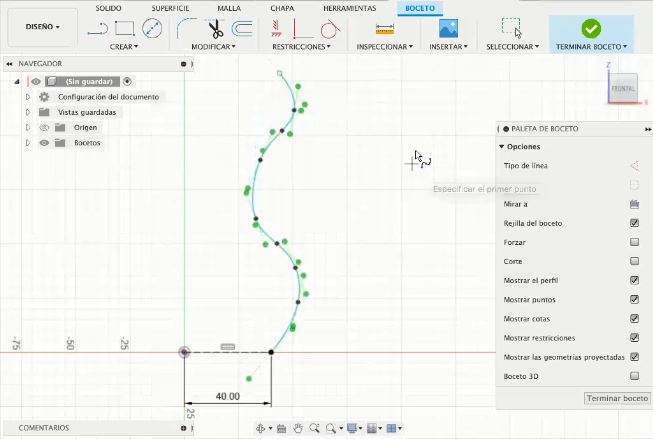
Task: Switch to the SUPERFICIE tab
Action: tap(170, 8)
